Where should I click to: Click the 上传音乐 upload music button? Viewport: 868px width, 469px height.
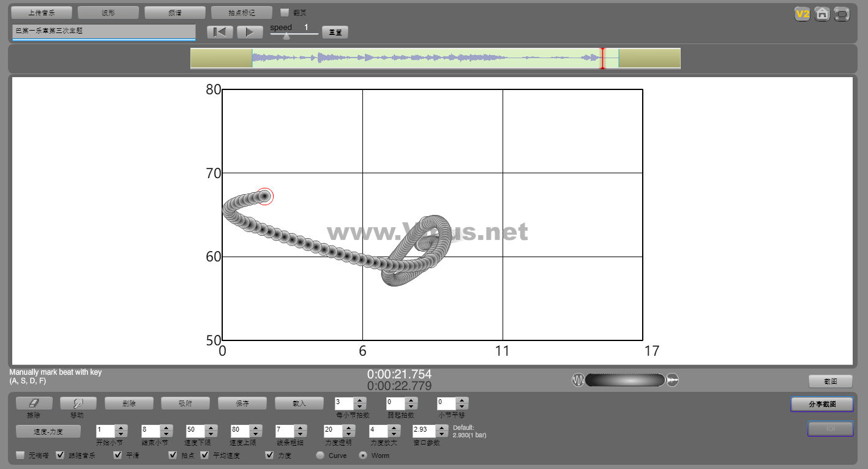[42, 12]
